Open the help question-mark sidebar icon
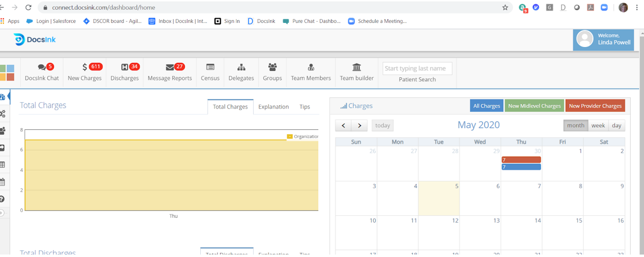Screen dimensions: 644x257 coord(2,199)
